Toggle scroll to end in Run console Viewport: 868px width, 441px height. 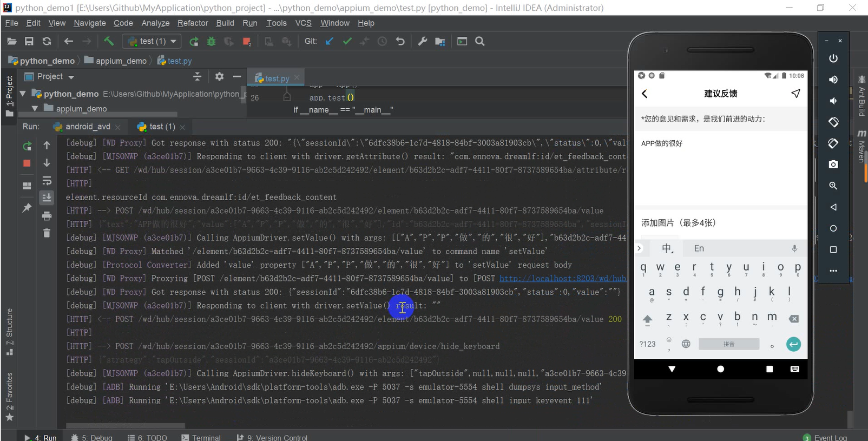click(47, 198)
